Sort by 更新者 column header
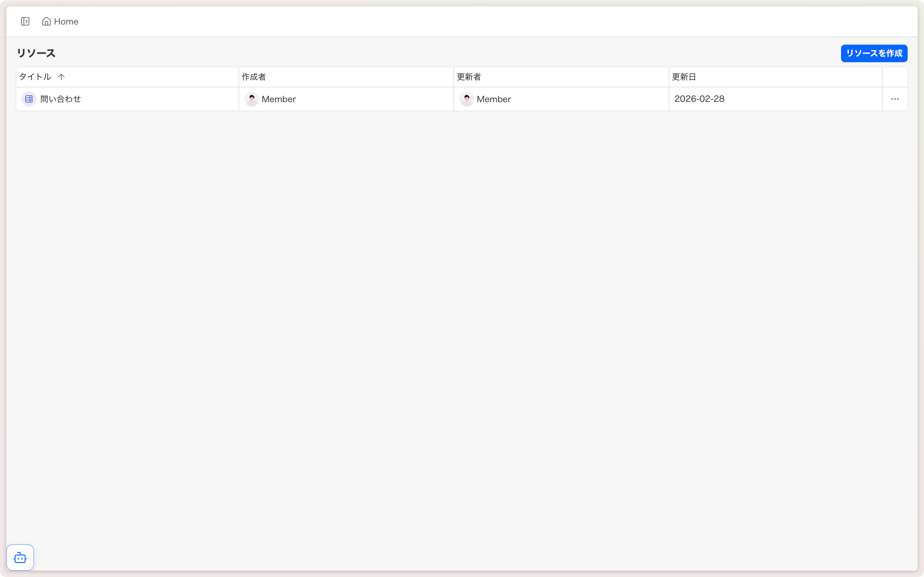The width and height of the screenshot is (924, 577). (x=469, y=77)
